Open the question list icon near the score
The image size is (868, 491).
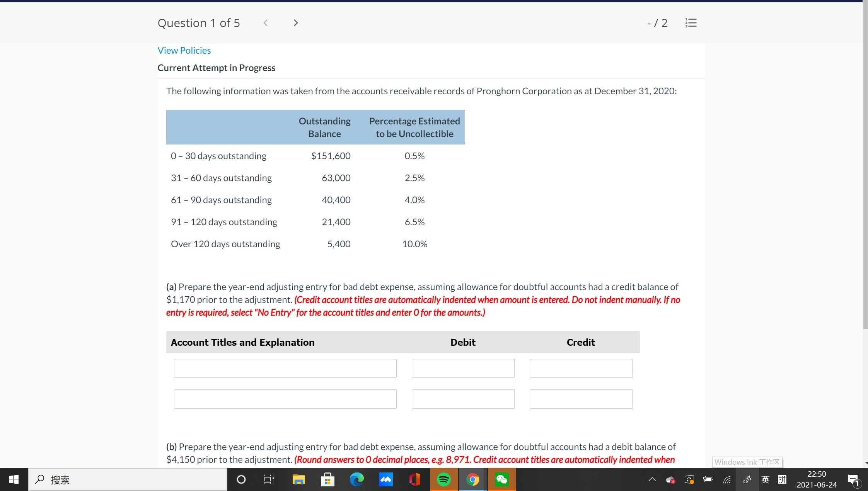(x=691, y=22)
